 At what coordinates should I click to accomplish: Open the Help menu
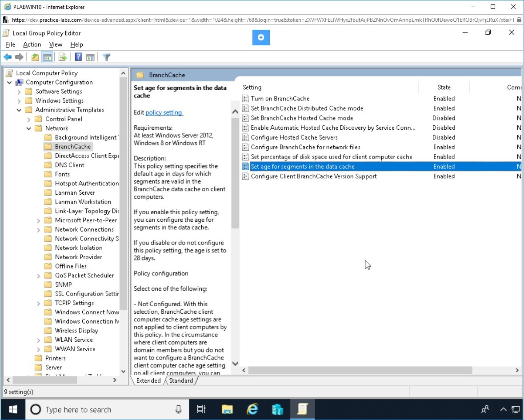click(76, 44)
